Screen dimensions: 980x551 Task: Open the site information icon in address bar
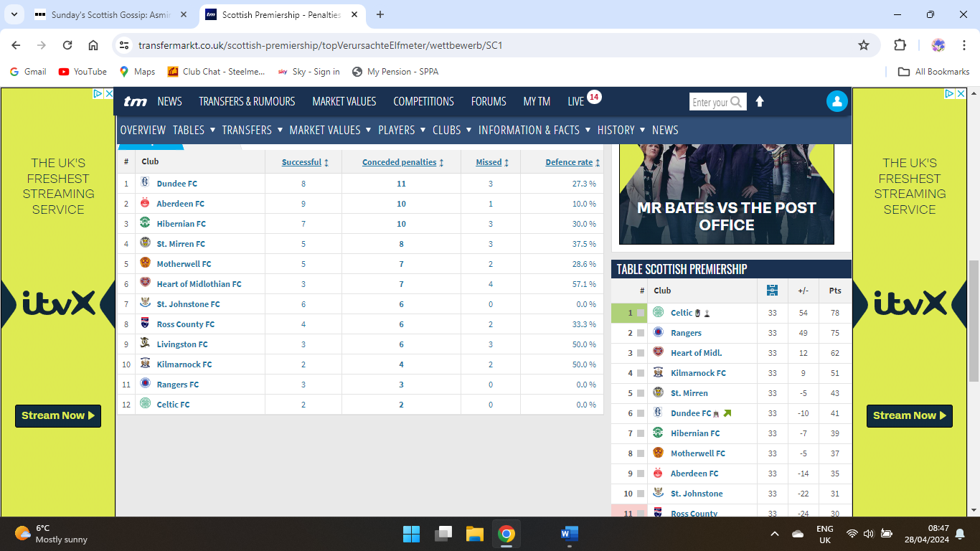coord(124,45)
